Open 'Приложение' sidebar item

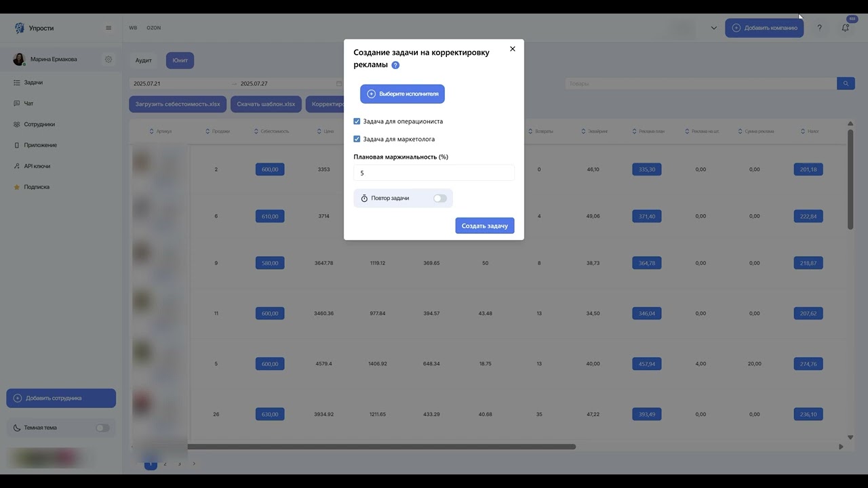pyautogui.click(x=41, y=145)
